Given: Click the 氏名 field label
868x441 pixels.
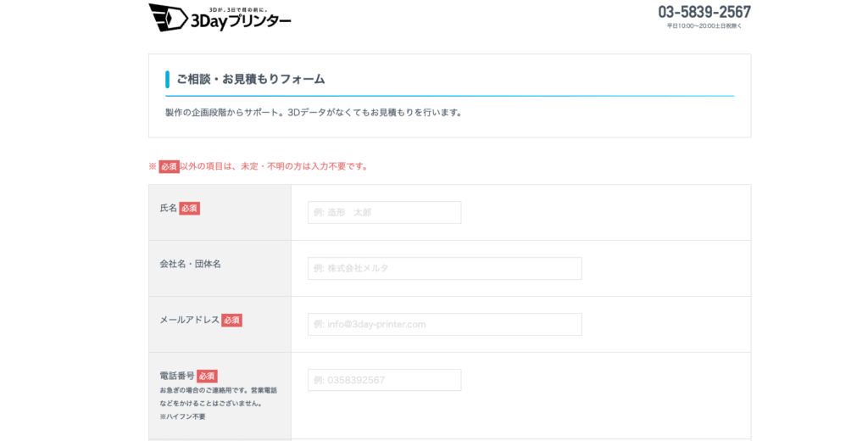Looking at the screenshot, I should click(168, 208).
